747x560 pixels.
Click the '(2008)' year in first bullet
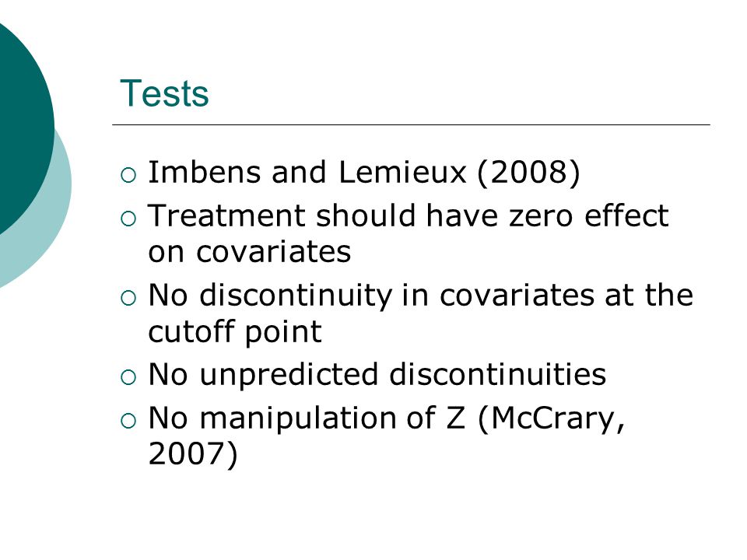coord(528,173)
